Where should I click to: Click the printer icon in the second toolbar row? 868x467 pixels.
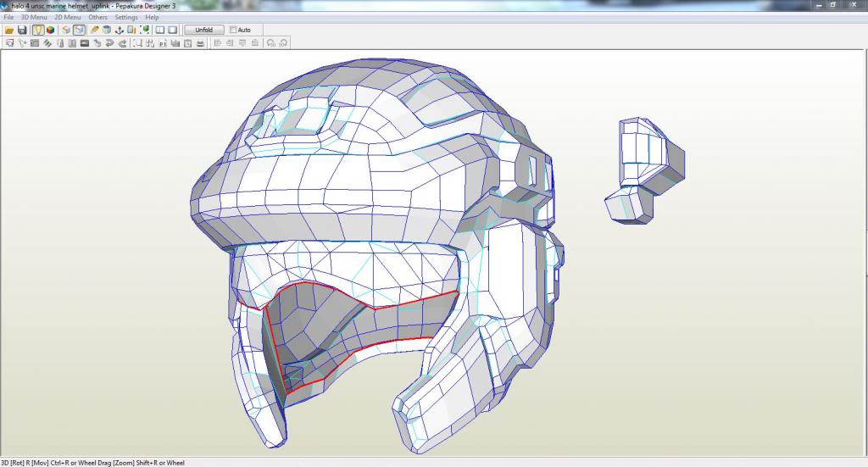pos(200,43)
